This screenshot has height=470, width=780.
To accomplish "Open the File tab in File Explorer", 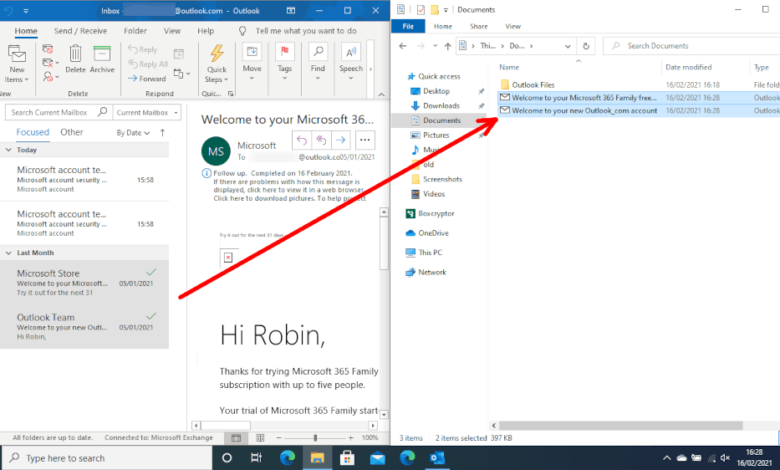I will tap(408, 26).
